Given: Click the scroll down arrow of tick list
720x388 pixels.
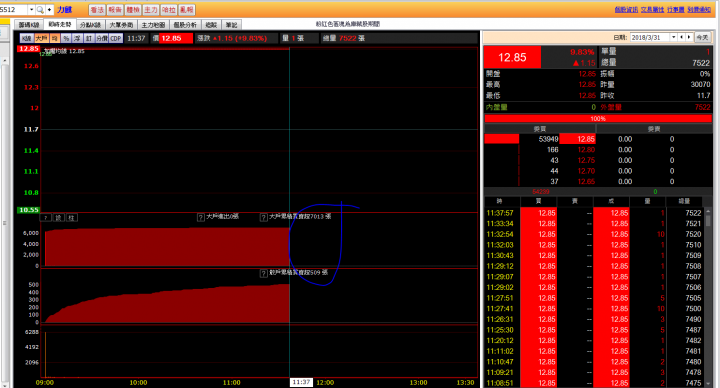Looking at the screenshot, I should (707, 383).
